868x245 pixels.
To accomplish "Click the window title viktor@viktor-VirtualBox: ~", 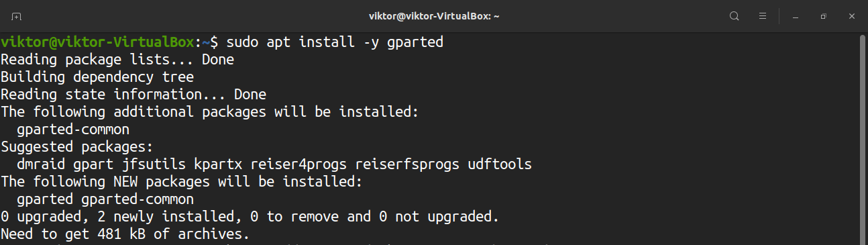I will [x=434, y=15].
